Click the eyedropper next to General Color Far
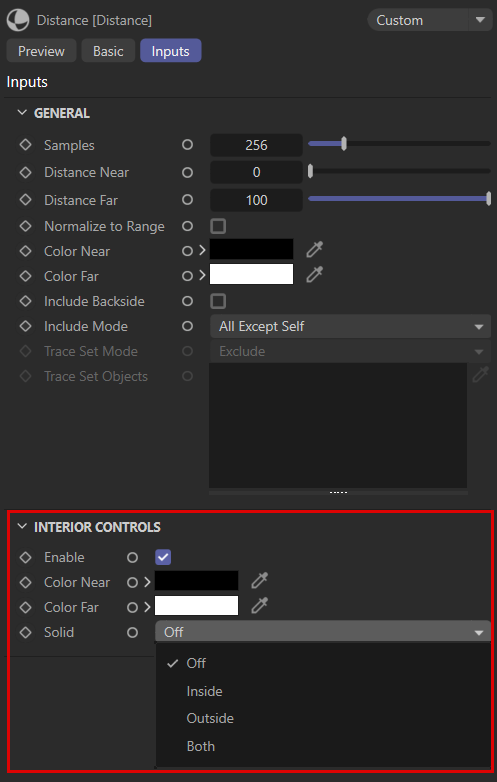 click(x=315, y=274)
